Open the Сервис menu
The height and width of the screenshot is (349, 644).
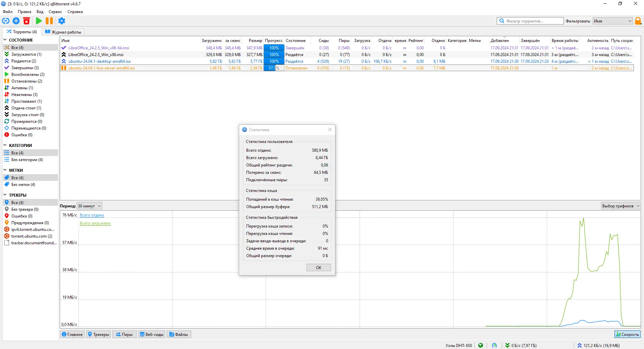[55, 12]
